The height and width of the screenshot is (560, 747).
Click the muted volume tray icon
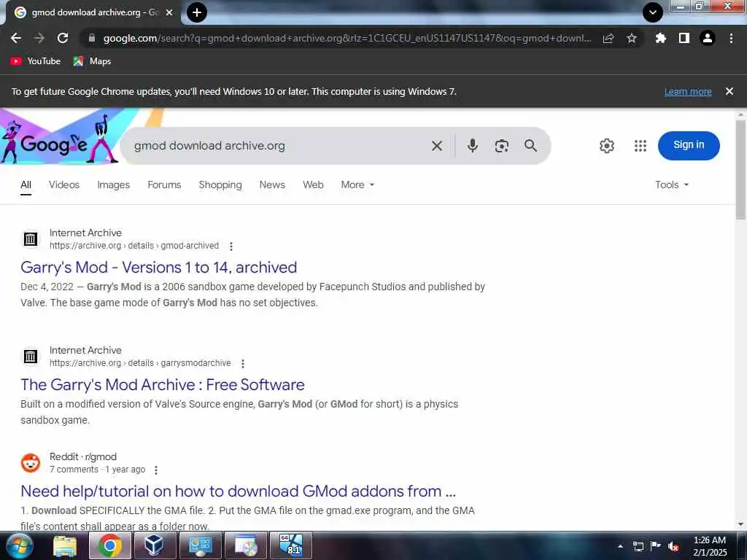673,546
